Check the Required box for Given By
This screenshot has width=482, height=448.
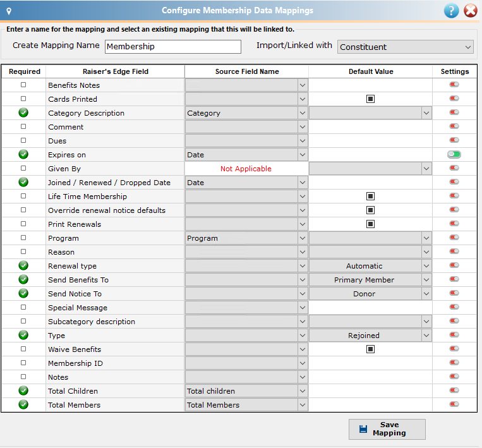click(x=23, y=168)
